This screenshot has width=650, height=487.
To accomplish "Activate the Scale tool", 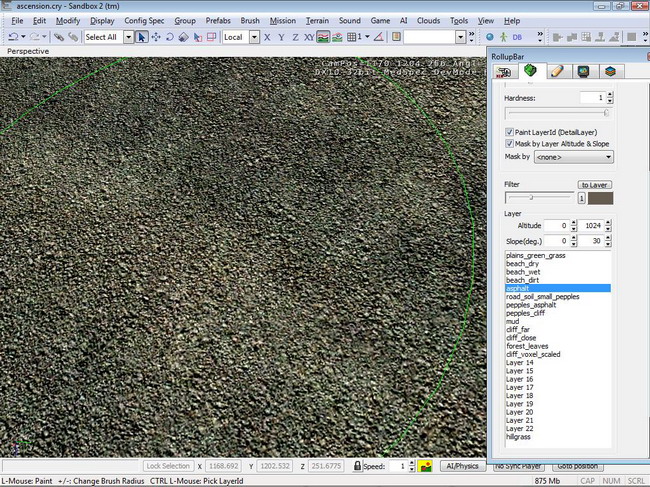I will coord(183,37).
